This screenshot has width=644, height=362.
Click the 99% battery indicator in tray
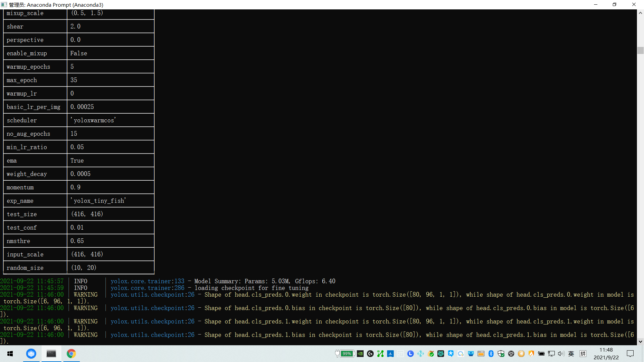[347, 354]
